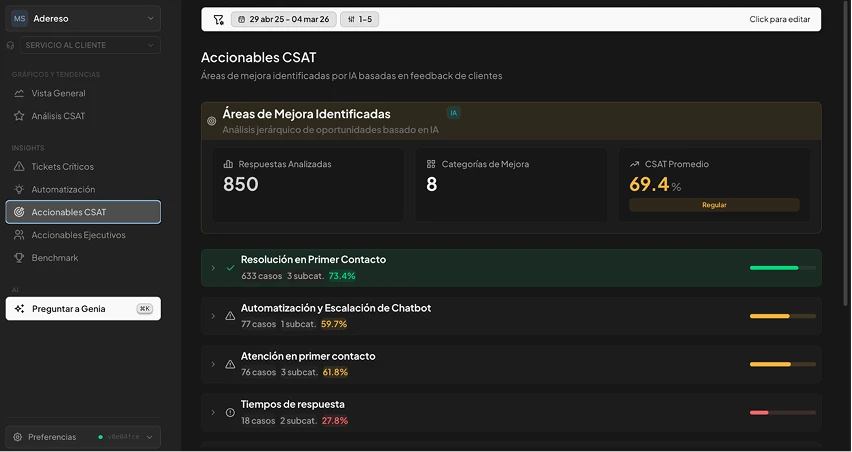The width and height of the screenshot is (852, 452).
Task: Expand Automatización y Escalación de Chatbot row chevron
Action: 214,316
